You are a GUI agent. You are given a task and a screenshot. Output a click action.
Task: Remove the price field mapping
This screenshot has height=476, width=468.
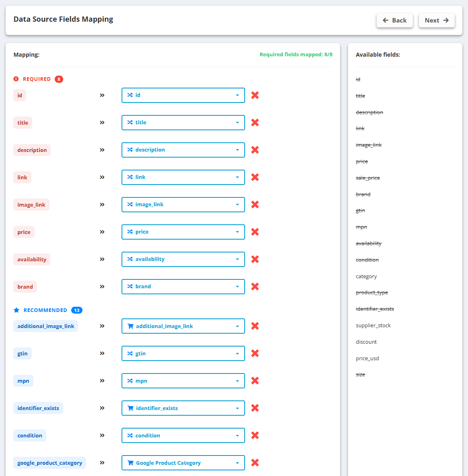point(255,232)
